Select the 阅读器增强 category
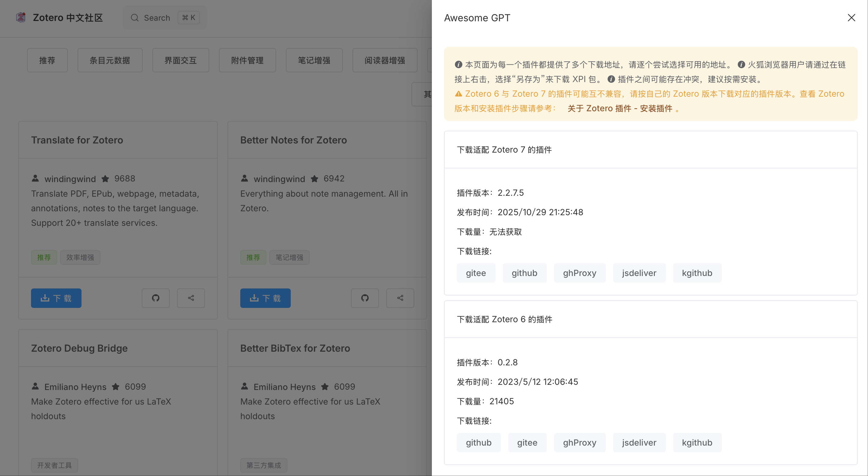Viewport: 868px width, 476px height. pos(385,60)
